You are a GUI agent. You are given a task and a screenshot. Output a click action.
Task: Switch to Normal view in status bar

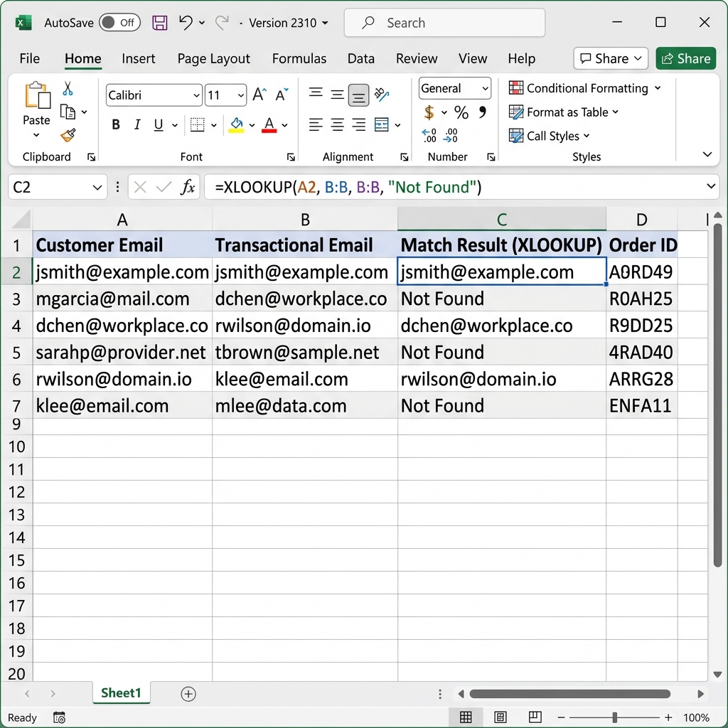[x=466, y=717]
